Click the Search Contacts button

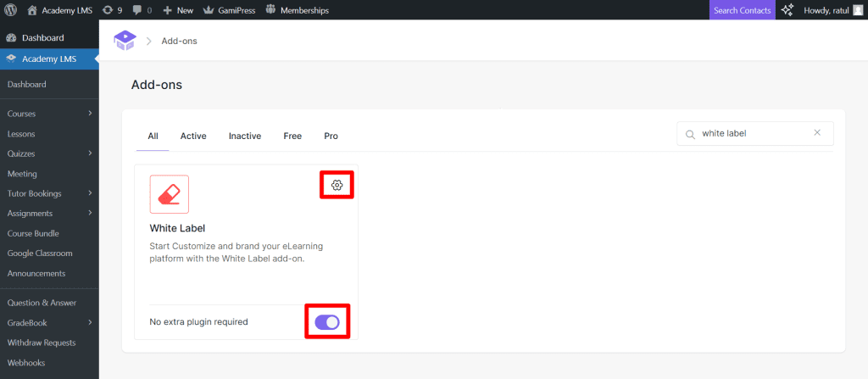tap(742, 10)
